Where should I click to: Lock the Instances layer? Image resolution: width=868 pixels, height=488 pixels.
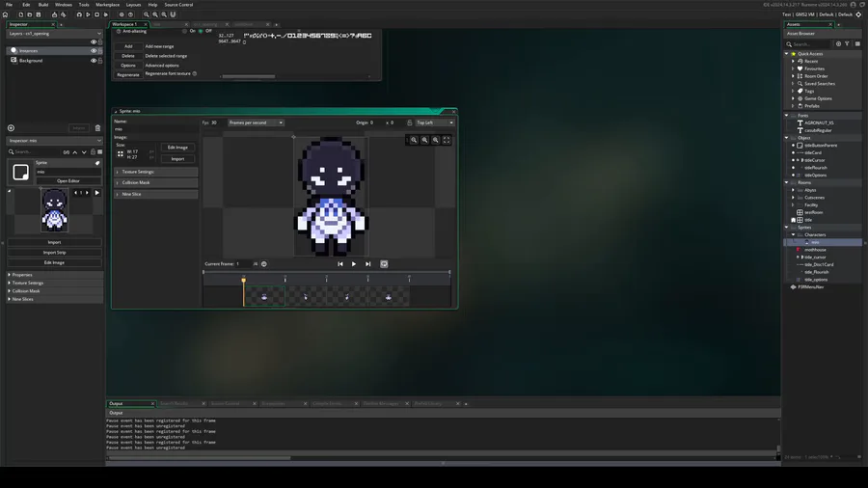[100, 51]
